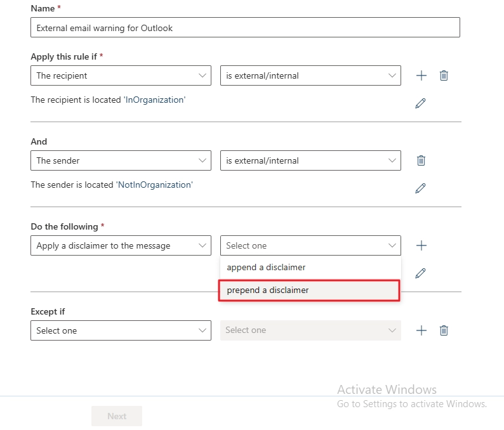Open 'The sender' condition dropdown
The image size is (504, 430).
pos(121,160)
